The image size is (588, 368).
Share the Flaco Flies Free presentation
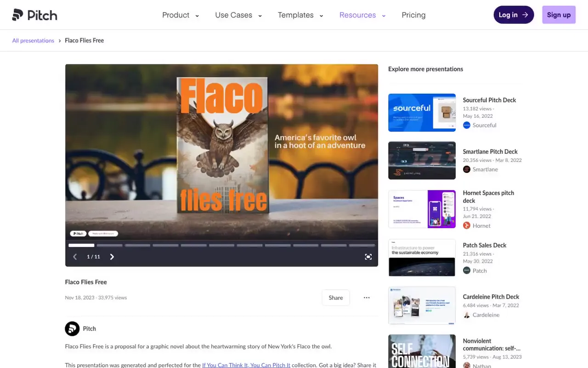[336, 298]
